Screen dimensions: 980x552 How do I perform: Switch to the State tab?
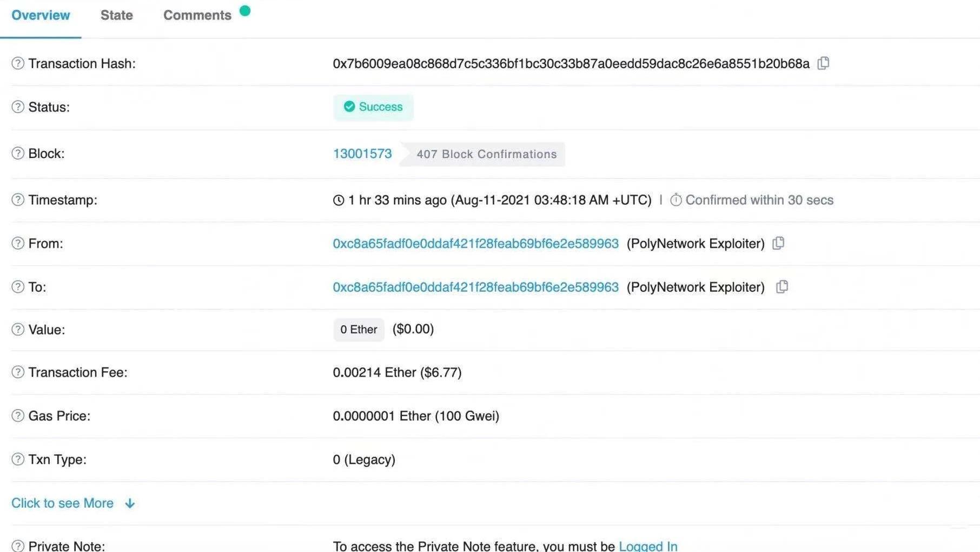[x=116, y=15]
